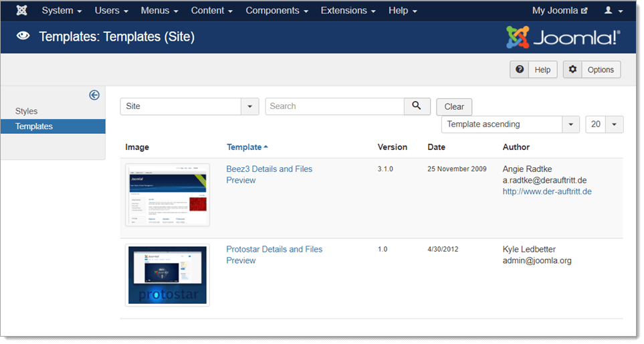The width and height of the screenshot is (644, 344).
Task: Click Beez3 version 3.1.0
Action: click(x=385, y=169)
